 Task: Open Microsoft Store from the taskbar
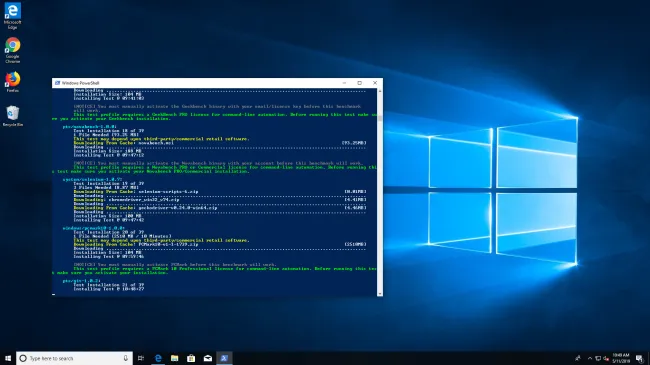[191, 358]
